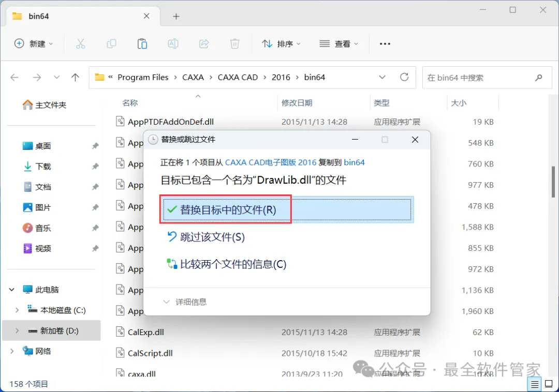This screenshot has width=559, height=392.
Task: Click the vertical scrollbar of file list
Action: pos(553,182)
